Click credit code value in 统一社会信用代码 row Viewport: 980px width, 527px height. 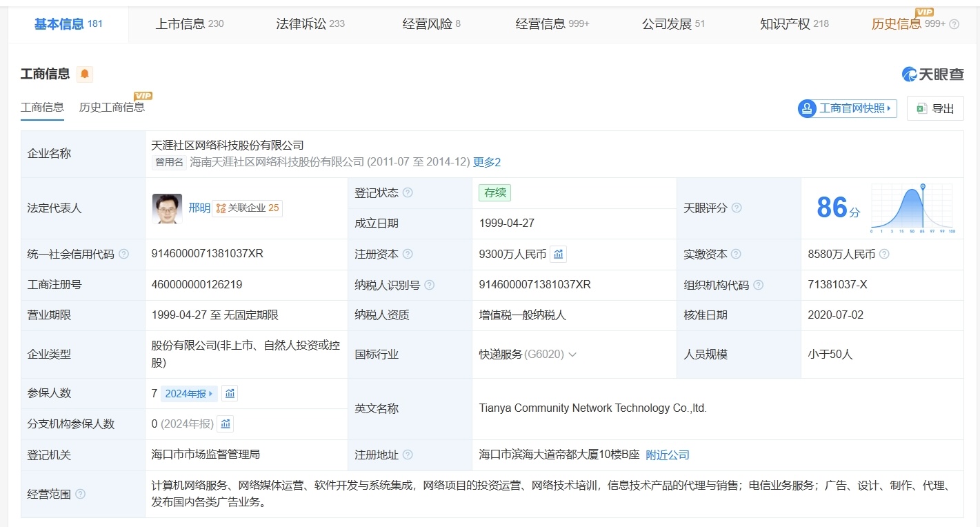(208, 254)
